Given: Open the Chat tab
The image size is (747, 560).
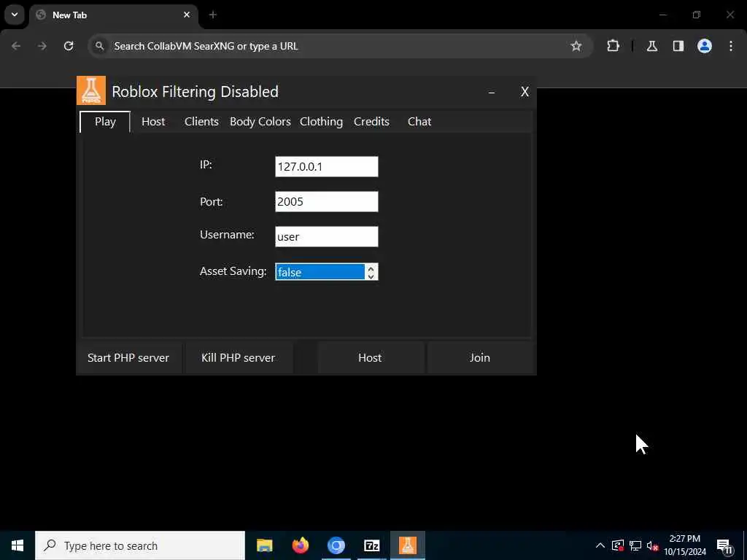Looking at the screenshot, I should tap(419, 122).
